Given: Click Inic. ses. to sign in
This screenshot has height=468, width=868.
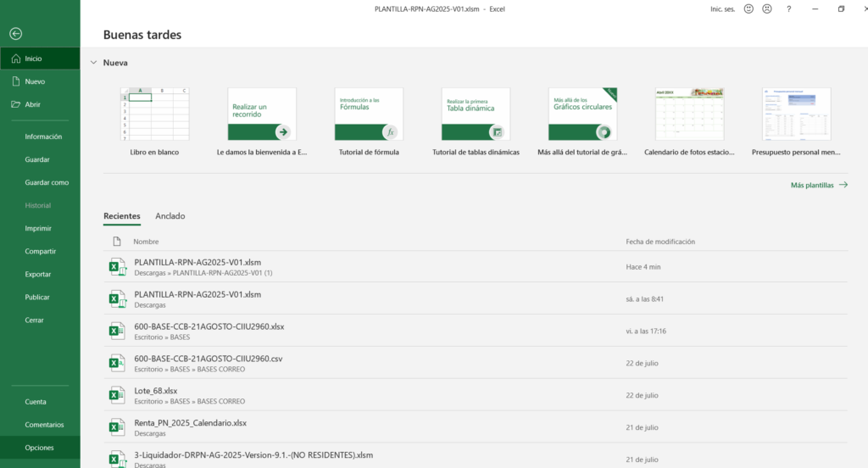Looking at the screenshot, I should tap(722, 8).
